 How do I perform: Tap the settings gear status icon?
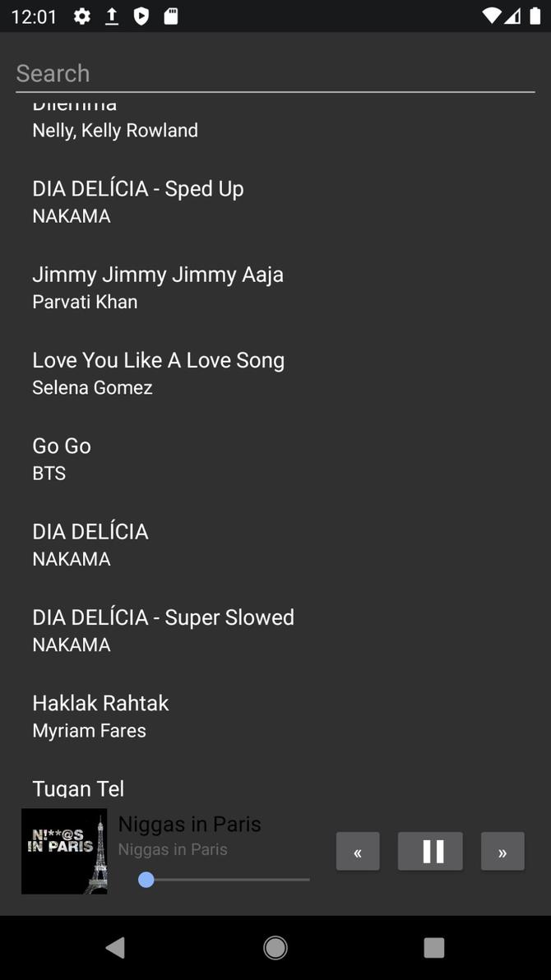point(82,16)
